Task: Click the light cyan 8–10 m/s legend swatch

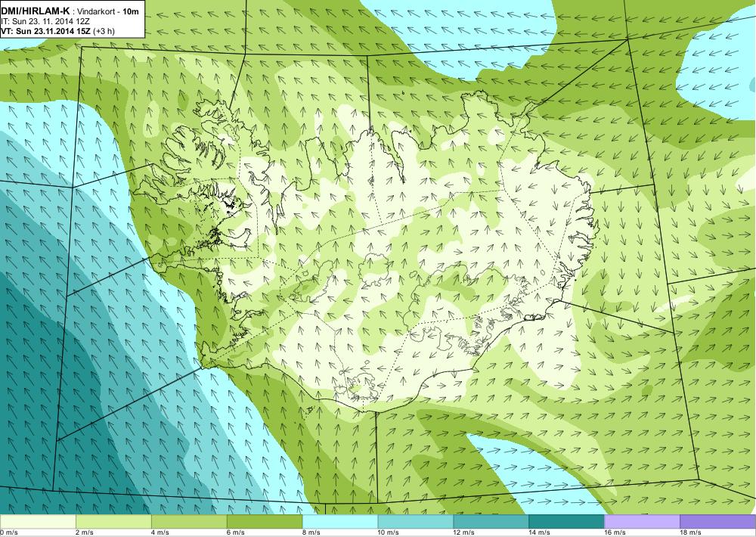Action: [340, 522]
